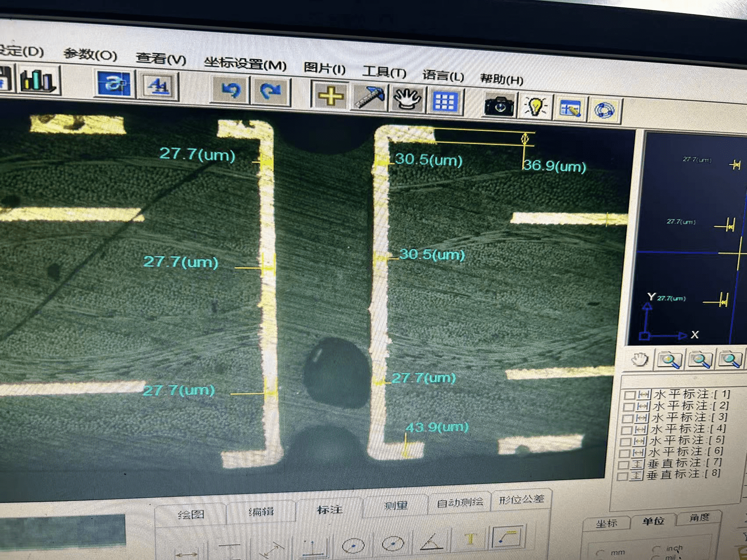The height and width of the screenshot is (560, 747).
Task: Switch to the 形位公差 tab
Action: coord(521,499)
